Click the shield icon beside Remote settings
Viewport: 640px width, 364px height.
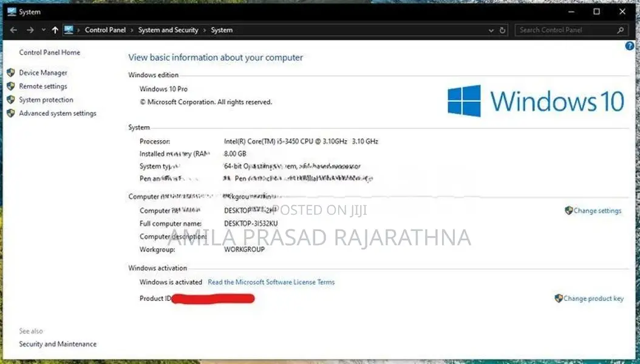tap(11, 86)
